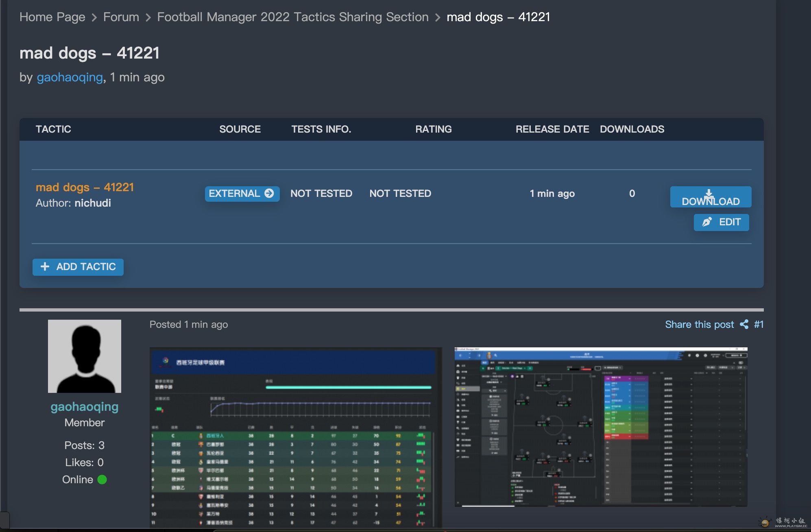
Task: Click chevron after Home Page breadcrumb
Action: 94,17
